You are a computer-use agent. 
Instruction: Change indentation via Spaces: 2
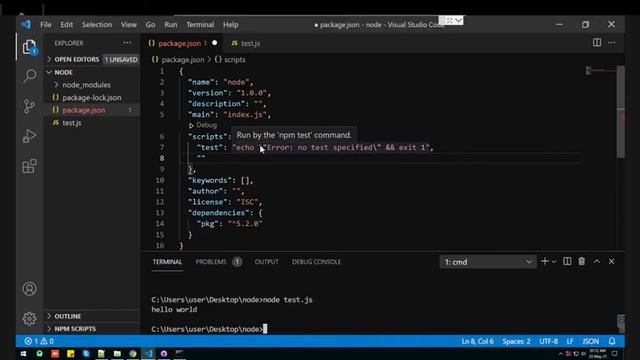516,341
